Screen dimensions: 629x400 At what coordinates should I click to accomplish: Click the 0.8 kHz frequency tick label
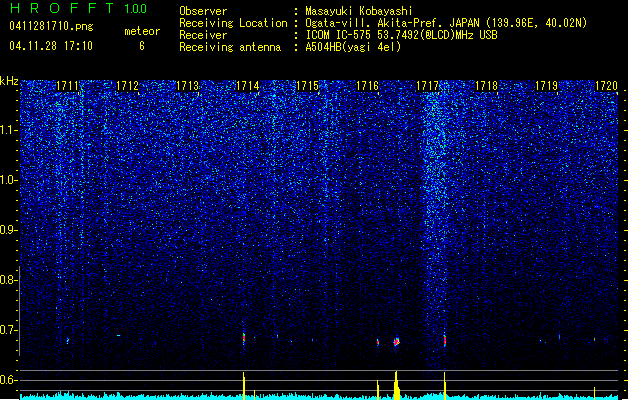(8, 280)
